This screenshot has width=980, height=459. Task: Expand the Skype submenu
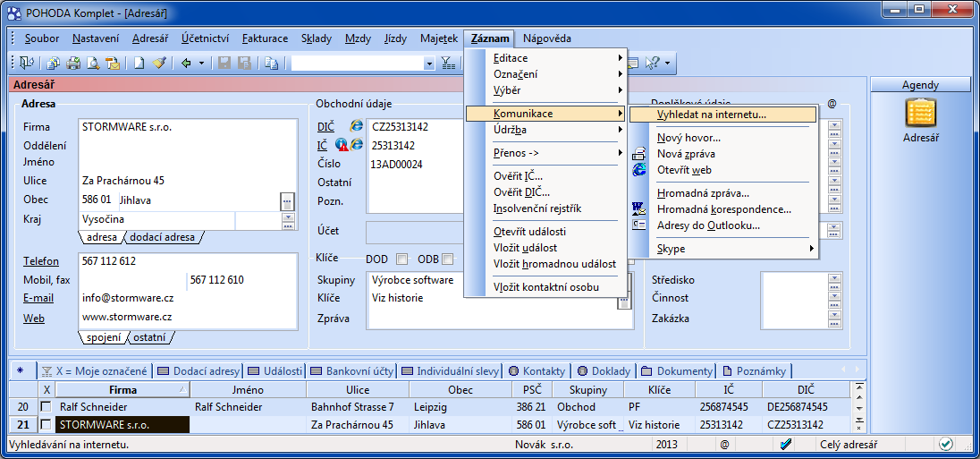coord(724,249)
